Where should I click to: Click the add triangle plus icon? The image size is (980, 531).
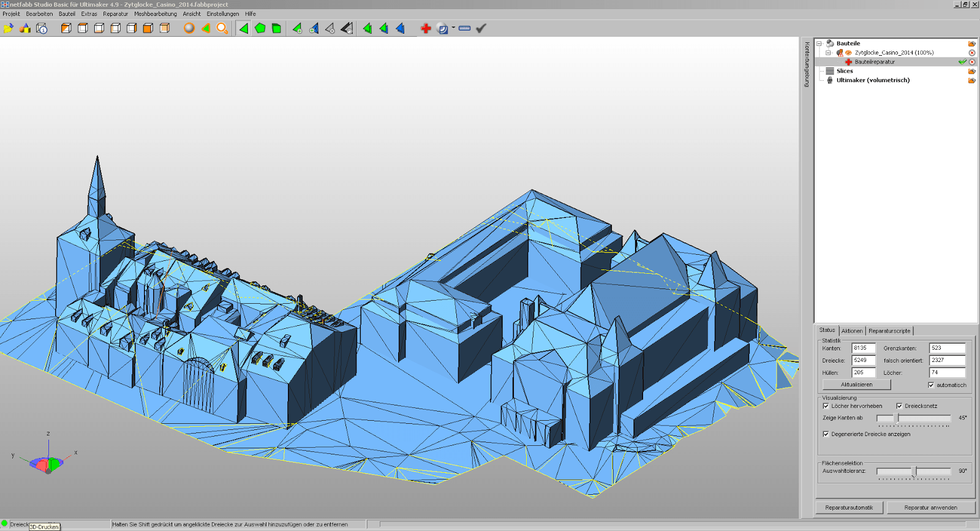[297, 28]
